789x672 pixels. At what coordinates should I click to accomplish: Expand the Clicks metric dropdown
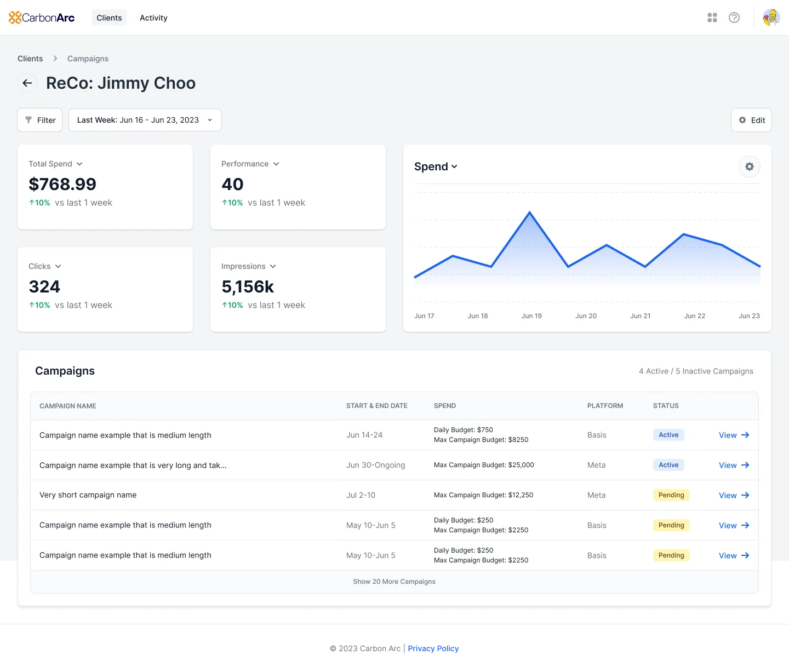(x=45, y=266)
